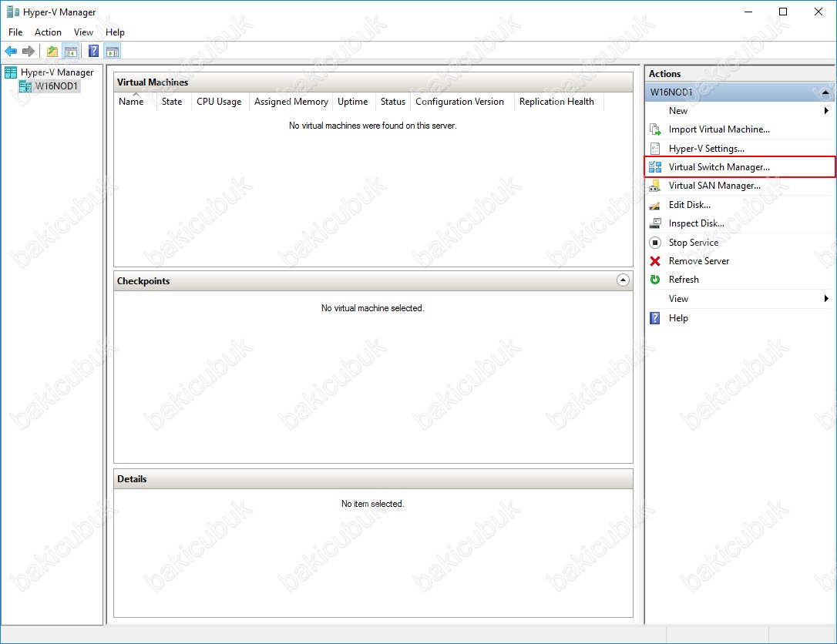The height and width of the screenshot is (644, 837).
Task: Sort by the Status column header
Action: (393, 102)
